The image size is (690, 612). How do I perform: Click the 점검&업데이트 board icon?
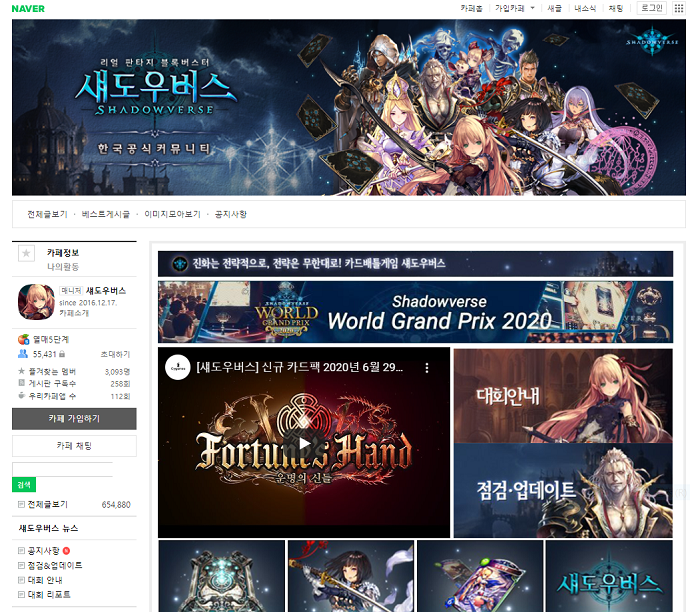[x=21, y=565]
